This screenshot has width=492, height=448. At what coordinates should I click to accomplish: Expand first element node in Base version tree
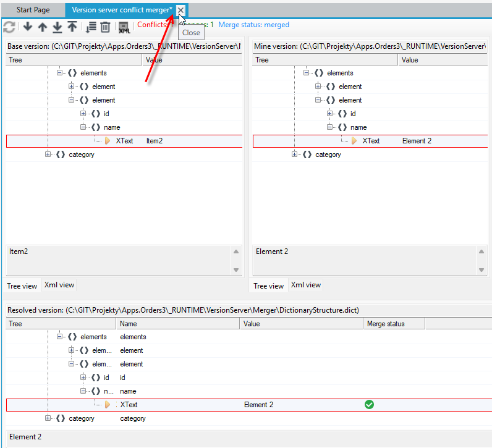pos(71,87)
